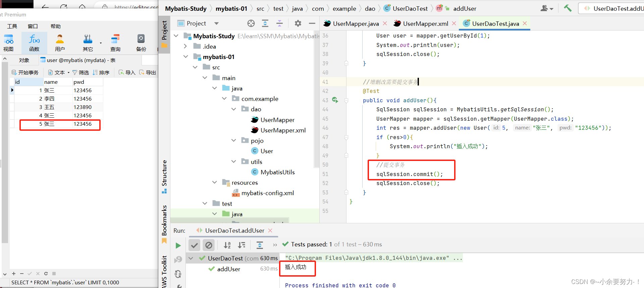Toggle show passed tests checkmark button
This screenshot has height=288, width=644.
[x=194, y=245]
